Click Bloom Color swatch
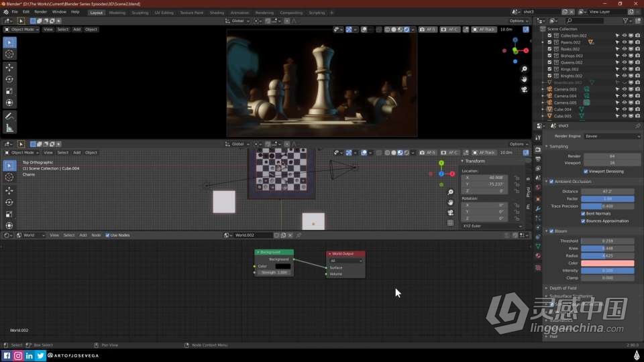 pyautogui.click(x=608, y=263)
